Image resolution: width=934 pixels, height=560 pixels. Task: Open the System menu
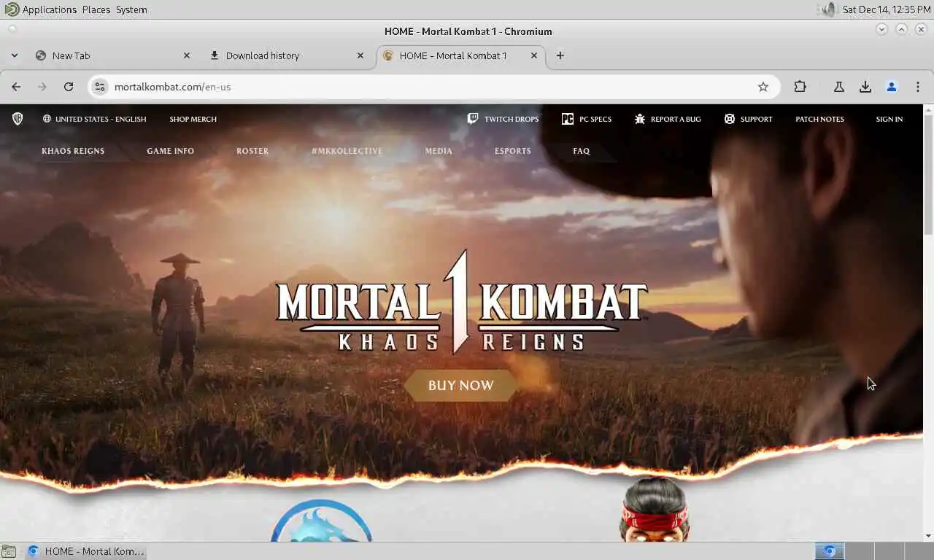131,9
